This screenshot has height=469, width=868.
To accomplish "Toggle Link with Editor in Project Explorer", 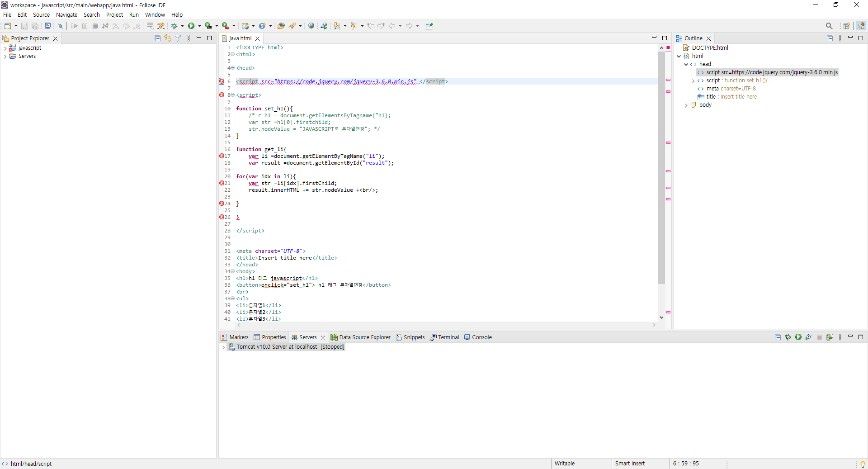I will [x=168, y=38].
